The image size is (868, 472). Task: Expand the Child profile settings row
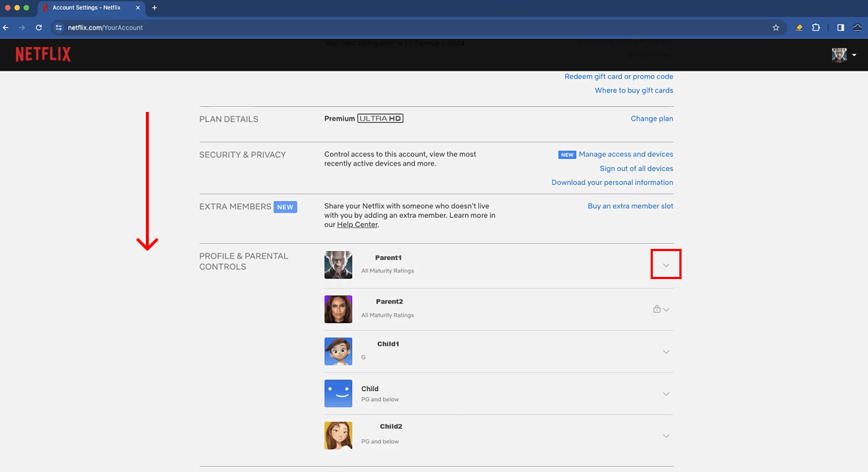click(x=666, y=394)
